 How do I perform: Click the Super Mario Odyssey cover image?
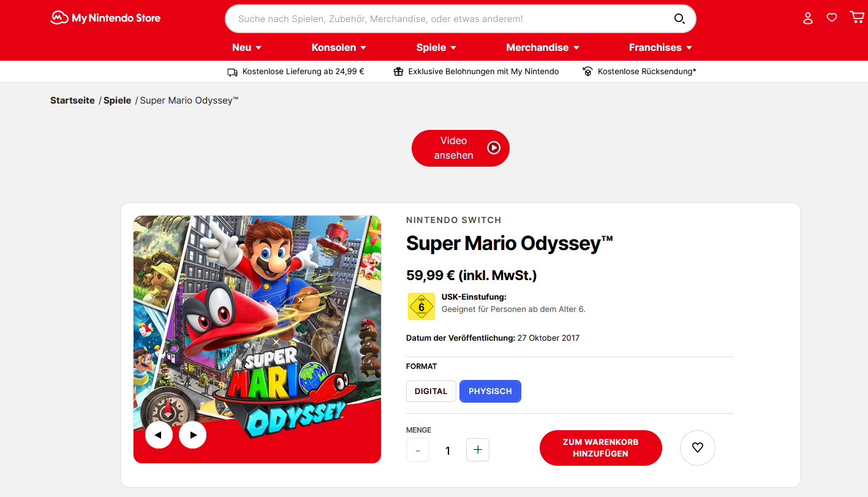click(257, 340)
